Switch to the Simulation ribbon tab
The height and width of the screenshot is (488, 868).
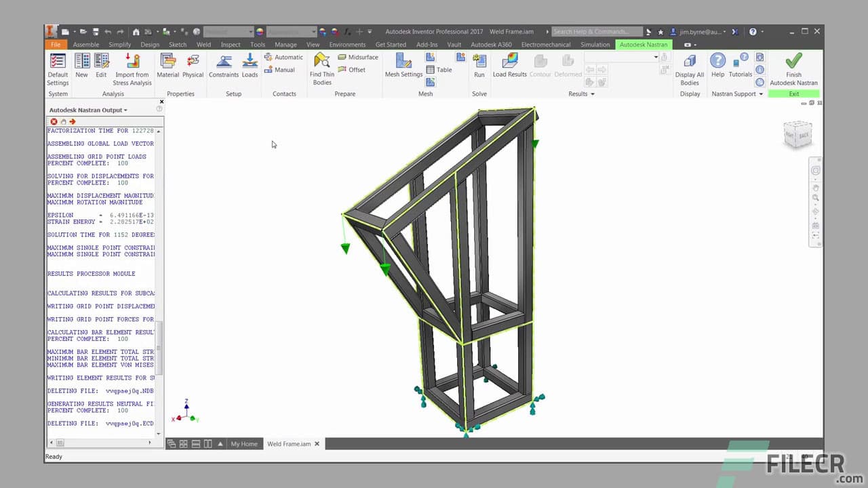click(x=595, y=44)
